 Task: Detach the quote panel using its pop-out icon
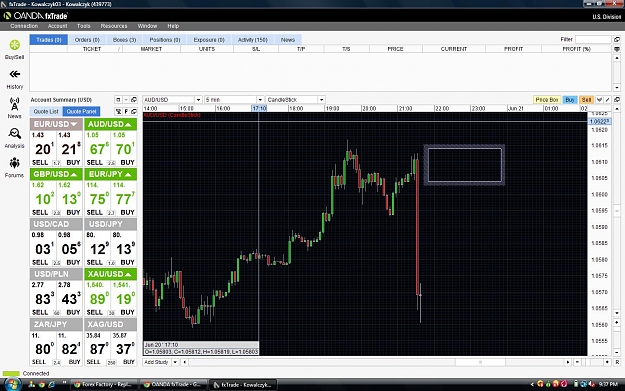[134, 112]
